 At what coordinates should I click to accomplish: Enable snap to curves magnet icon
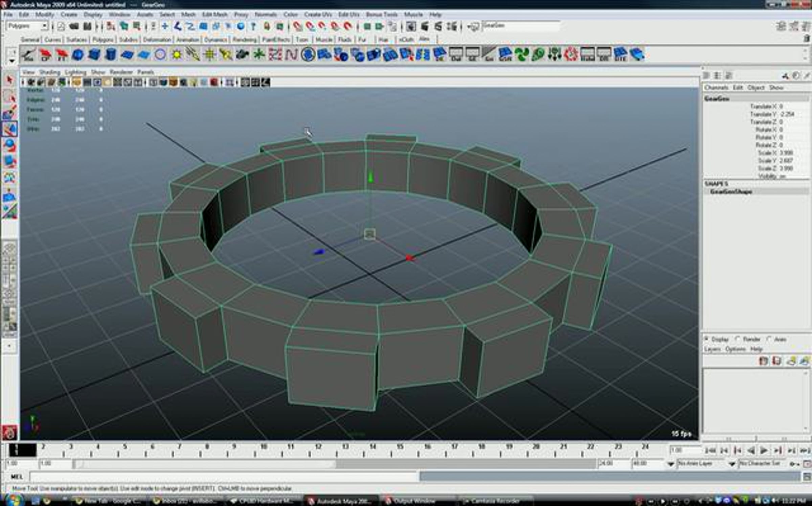[310, 26]
